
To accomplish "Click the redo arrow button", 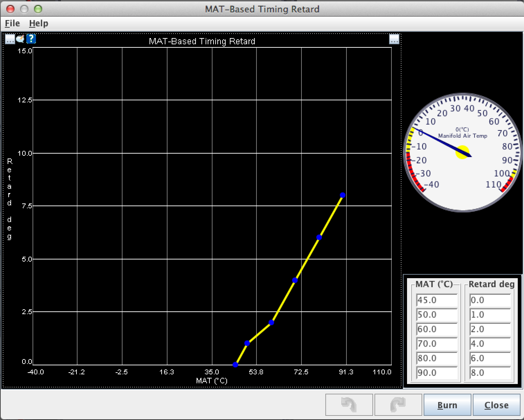I will 398,404.
